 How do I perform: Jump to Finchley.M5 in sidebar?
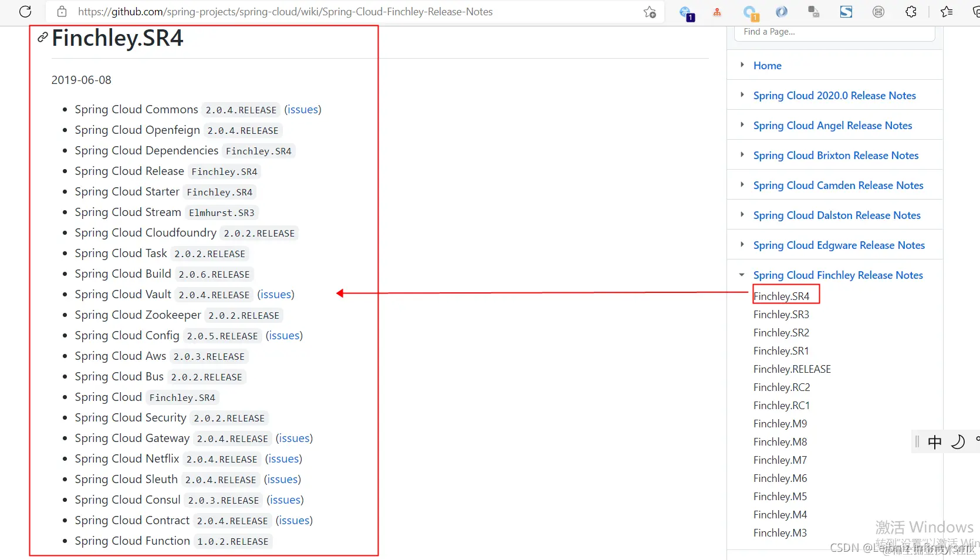click(780, 497)
